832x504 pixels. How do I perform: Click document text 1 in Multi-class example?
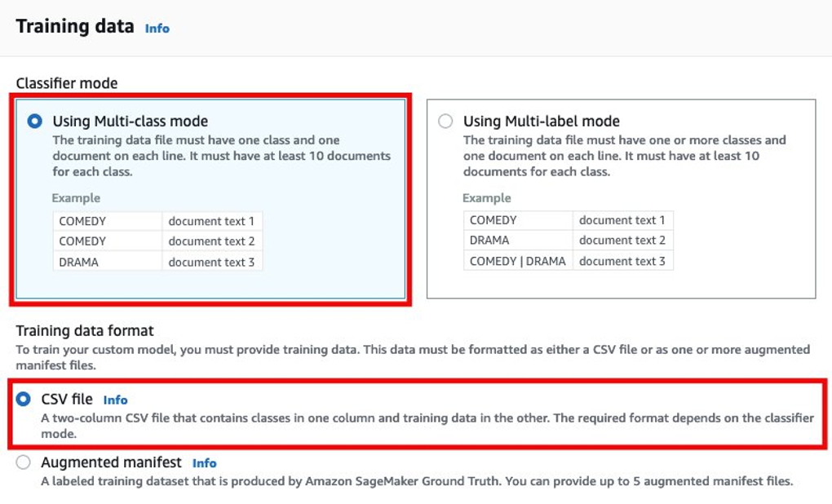coord(211,220)
